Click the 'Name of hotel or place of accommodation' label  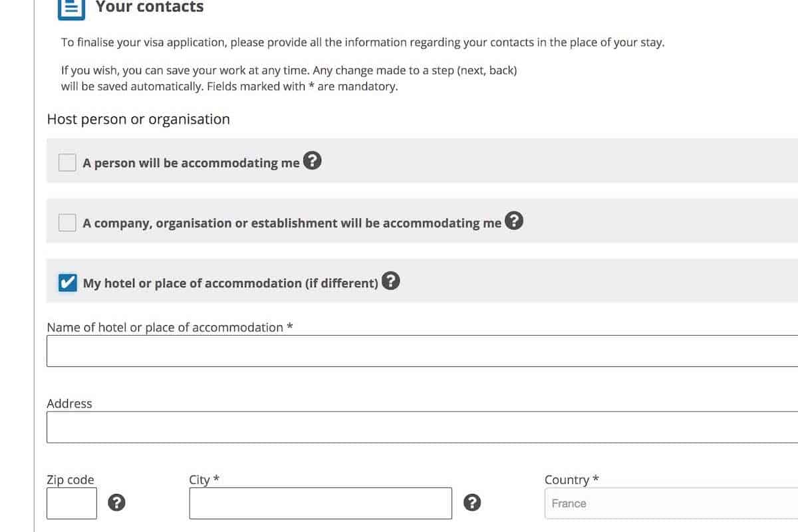[x=170, y=327]
